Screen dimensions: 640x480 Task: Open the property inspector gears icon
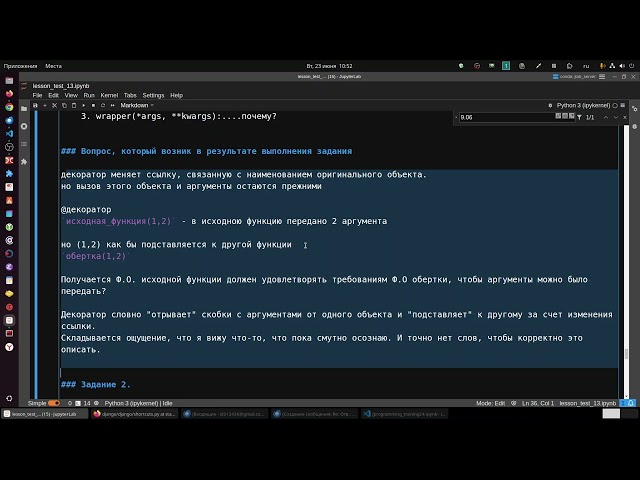[635, 109]
